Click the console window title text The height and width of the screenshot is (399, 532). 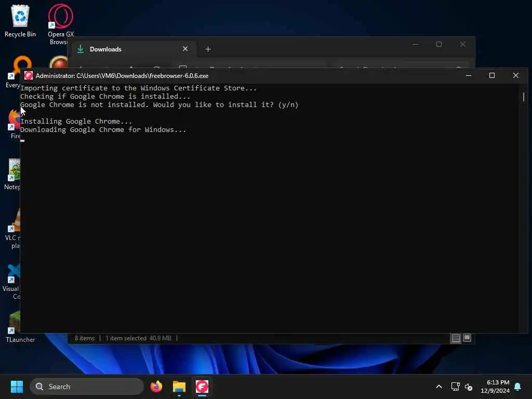122,76
